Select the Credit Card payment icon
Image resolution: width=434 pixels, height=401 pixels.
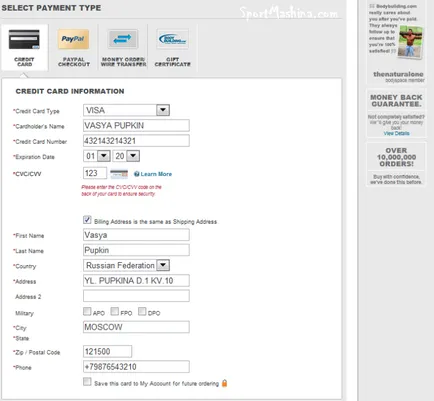24,40
